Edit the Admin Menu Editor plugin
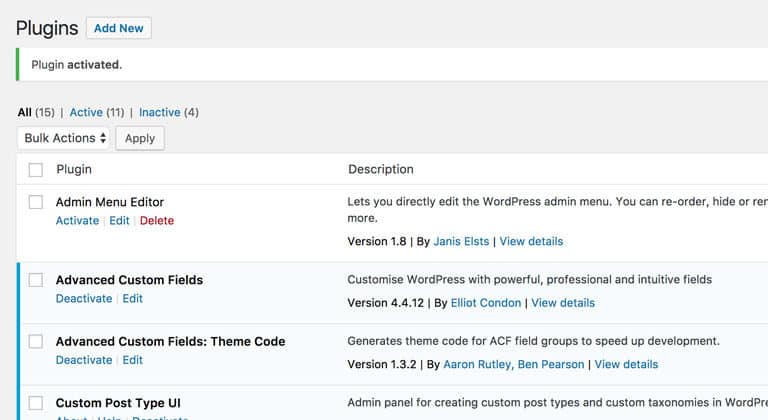Image resolution: width=768 pixels, height=420 pixels. pyautogui.click(x=119, y=221)
